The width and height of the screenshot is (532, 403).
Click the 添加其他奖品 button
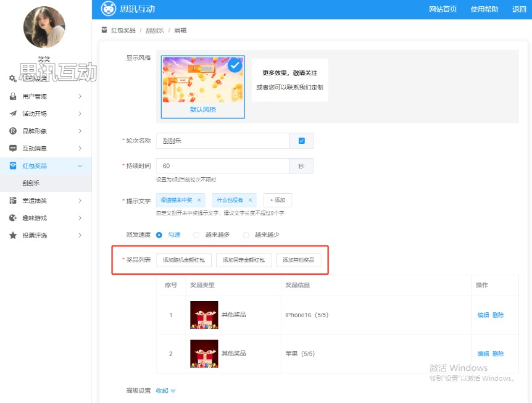point(299,260)
